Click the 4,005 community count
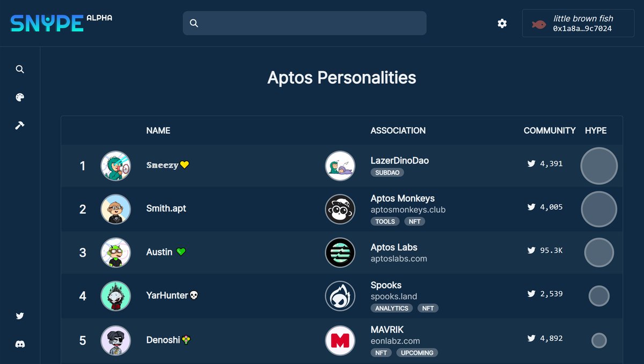644x364 pixels. tap(552, 207)
